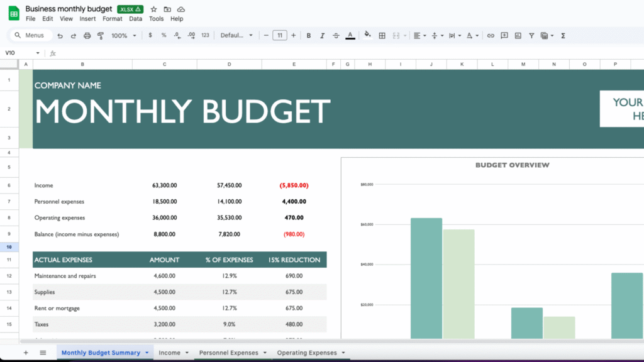Expand the Income sheet tab menu arrow
Viewport: 644px width, 362px height.
point(187,353)
